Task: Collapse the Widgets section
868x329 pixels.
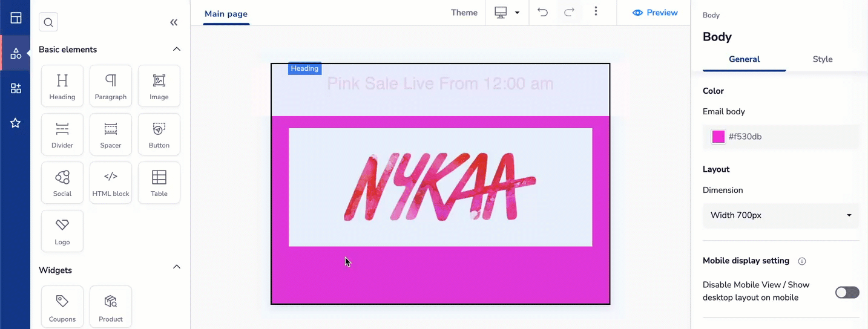Action: (177, 267)
